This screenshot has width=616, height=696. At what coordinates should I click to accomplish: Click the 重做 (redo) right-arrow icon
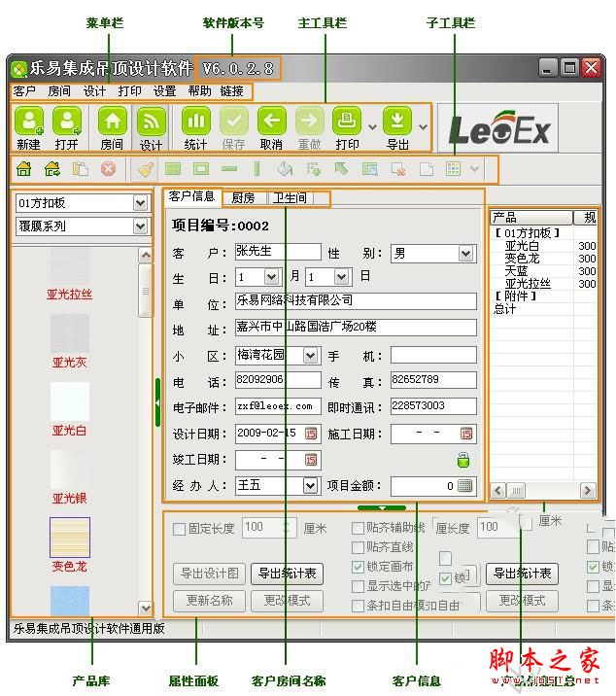[x=309, y=122]
